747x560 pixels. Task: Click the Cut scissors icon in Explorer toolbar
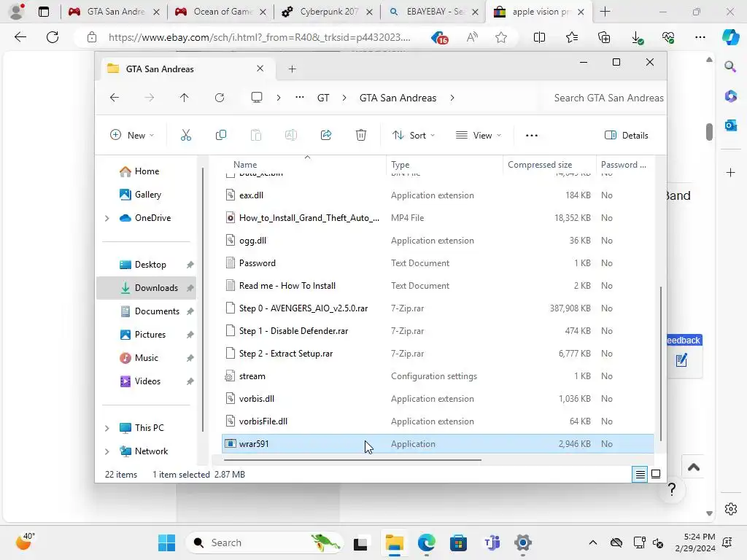[x=186, y=135]
